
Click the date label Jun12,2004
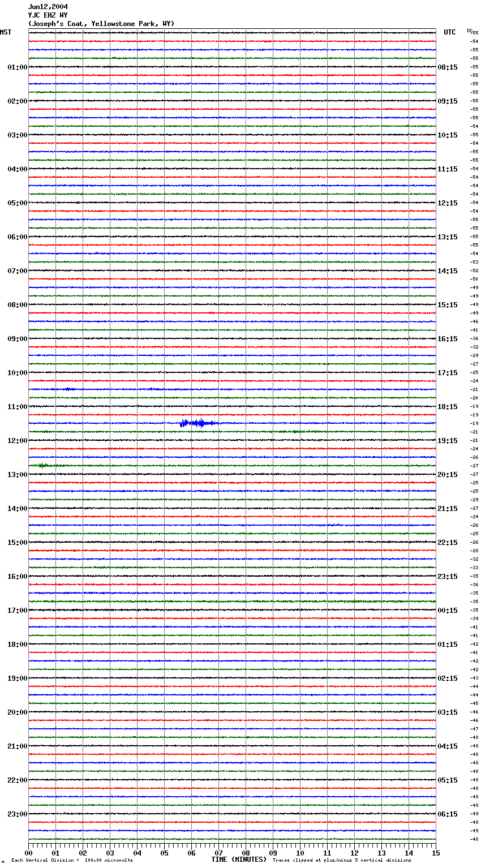coord(48,7)
